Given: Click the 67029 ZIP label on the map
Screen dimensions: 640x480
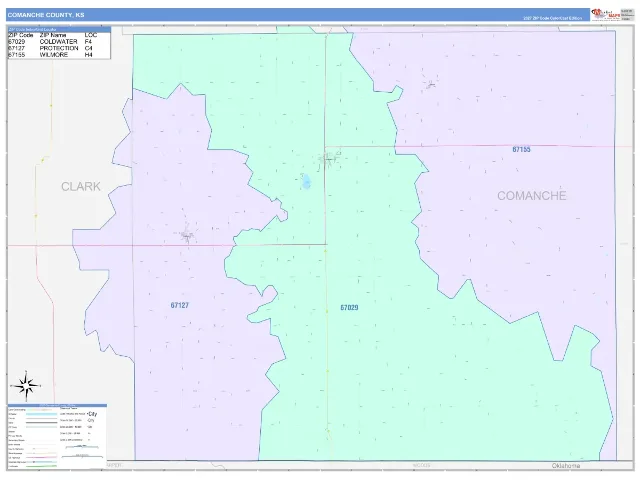Looking at the screenshot, I should [x=349, y=308].
